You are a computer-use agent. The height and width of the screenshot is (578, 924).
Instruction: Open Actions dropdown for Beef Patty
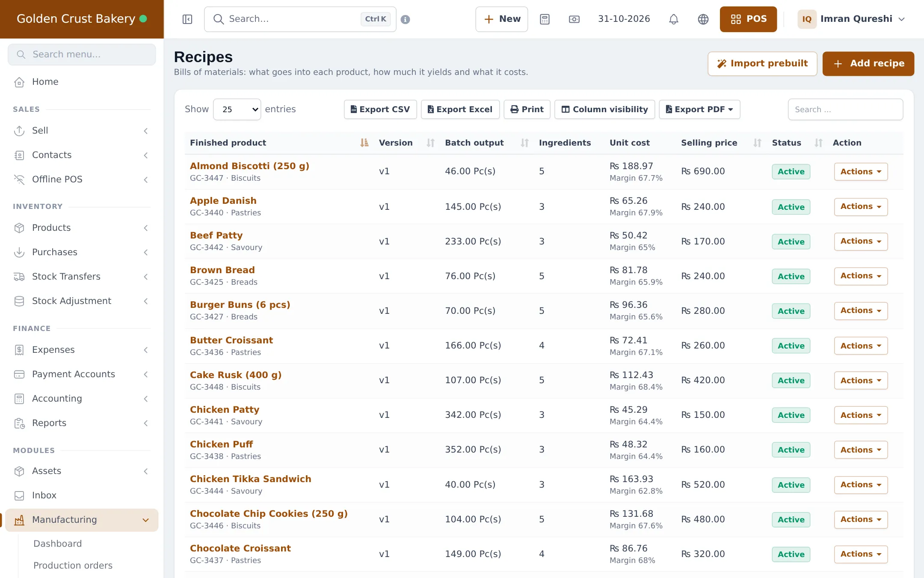coord(861,241)
